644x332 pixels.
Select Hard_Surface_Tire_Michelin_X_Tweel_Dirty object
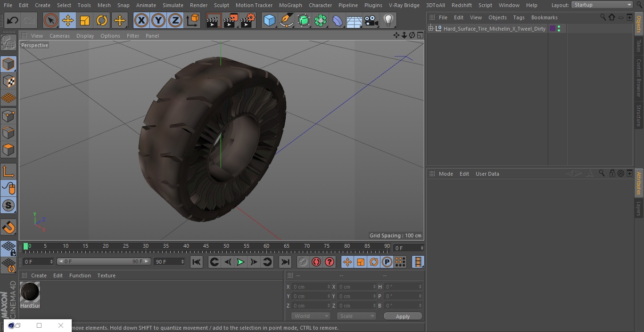494,29
